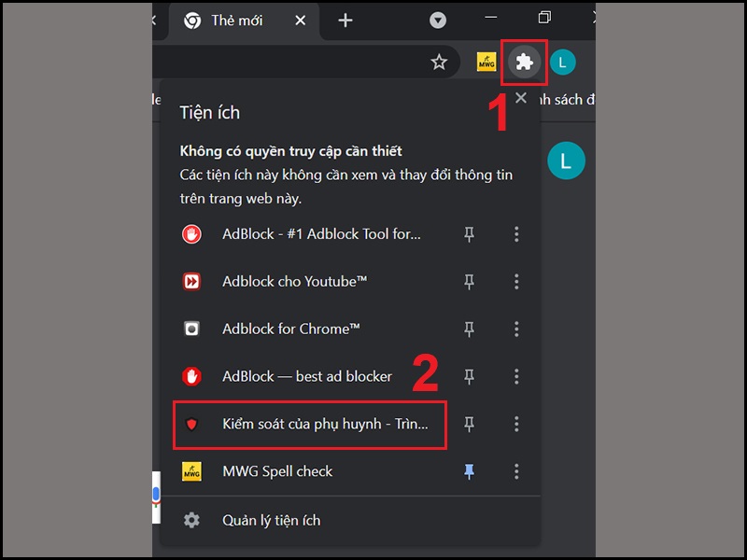Open a new tab with plus button
The height and width of the screenshot is (560, 747).
(345, 21)
